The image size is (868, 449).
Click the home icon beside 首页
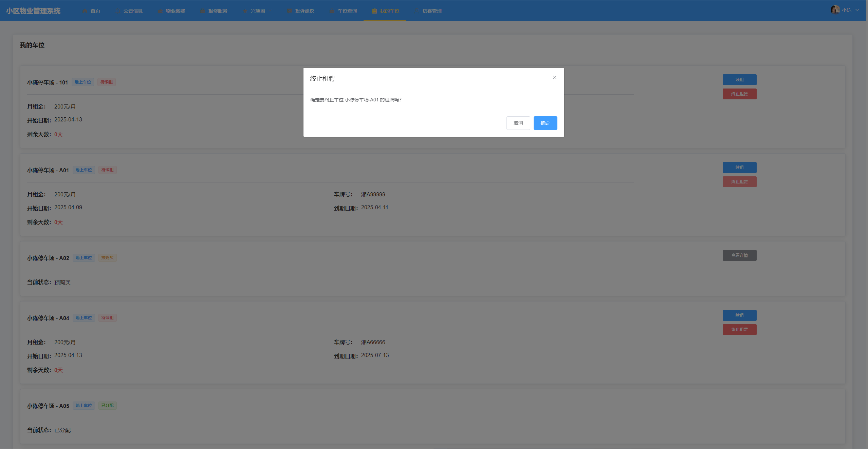pos(85,11)
